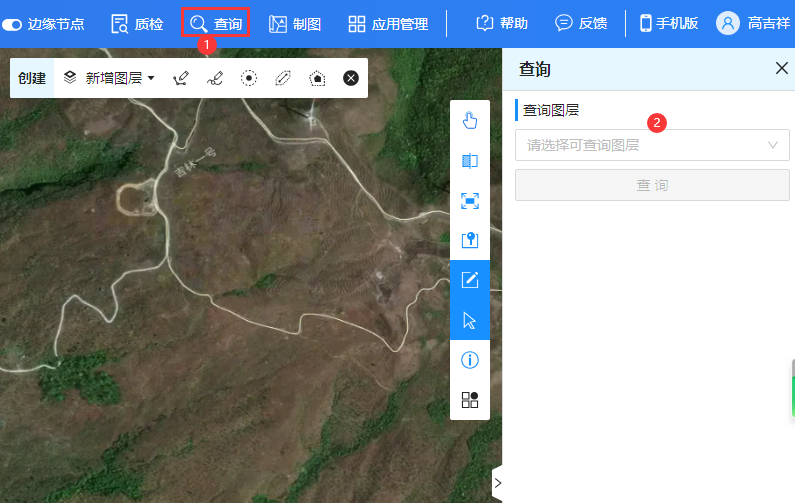Open the 请选择可查询图层 dropdown

pyautogui.click(x=652, y=145)
